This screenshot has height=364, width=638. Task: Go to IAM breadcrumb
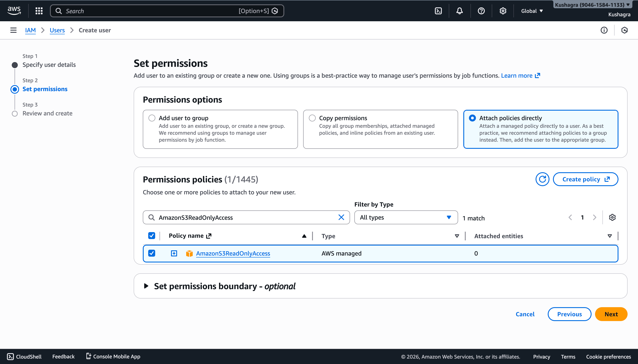click(30, 30)
